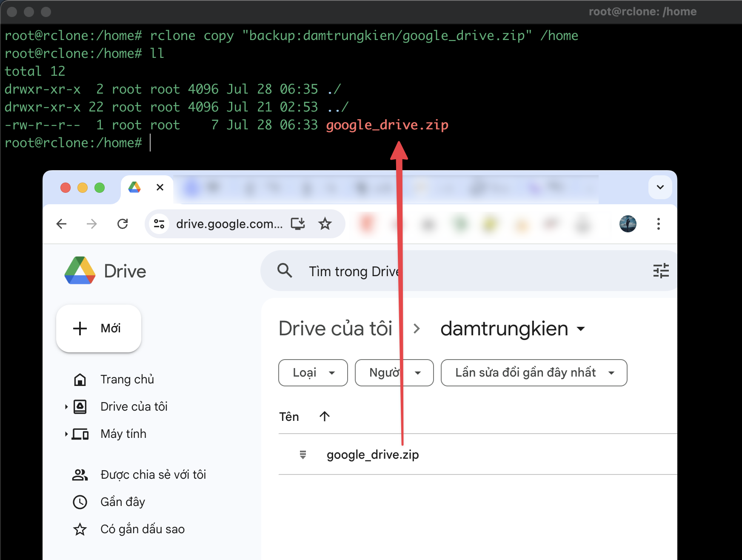
Task: Bookmark this page with the star icon
Action: [x=325, y=224]
